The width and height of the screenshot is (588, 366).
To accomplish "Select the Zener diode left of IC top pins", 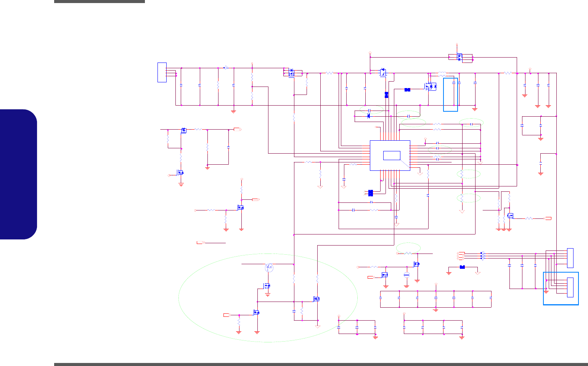I will (369, 116).
